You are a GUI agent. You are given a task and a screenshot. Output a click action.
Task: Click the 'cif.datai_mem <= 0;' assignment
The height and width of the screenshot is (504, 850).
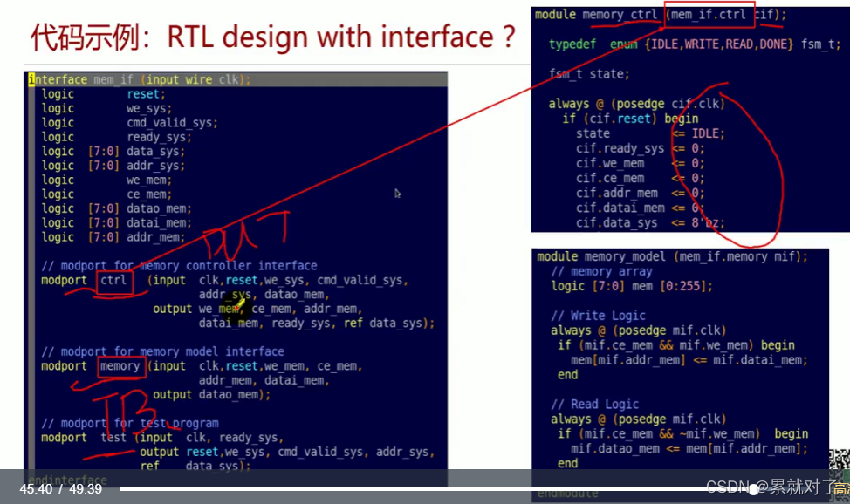640,208
